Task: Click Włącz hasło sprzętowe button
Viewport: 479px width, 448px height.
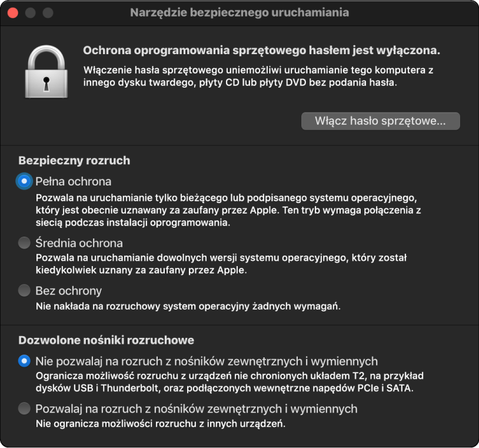Action: coord(380,121)
